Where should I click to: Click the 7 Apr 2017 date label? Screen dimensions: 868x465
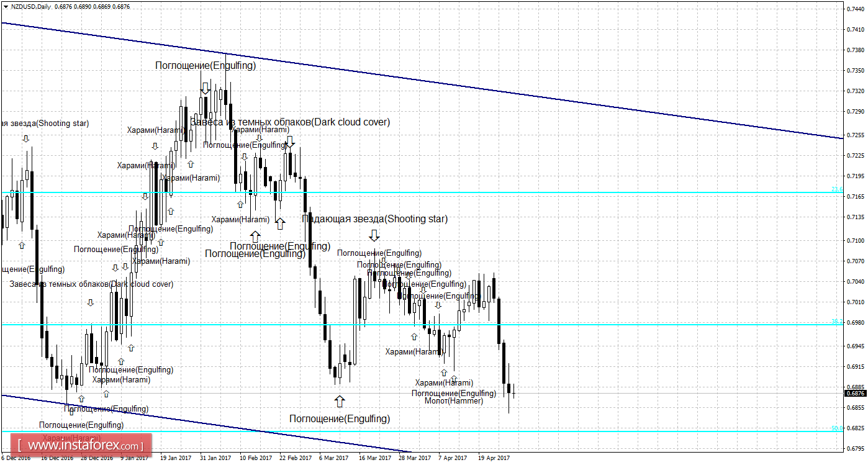click(453, 458)
